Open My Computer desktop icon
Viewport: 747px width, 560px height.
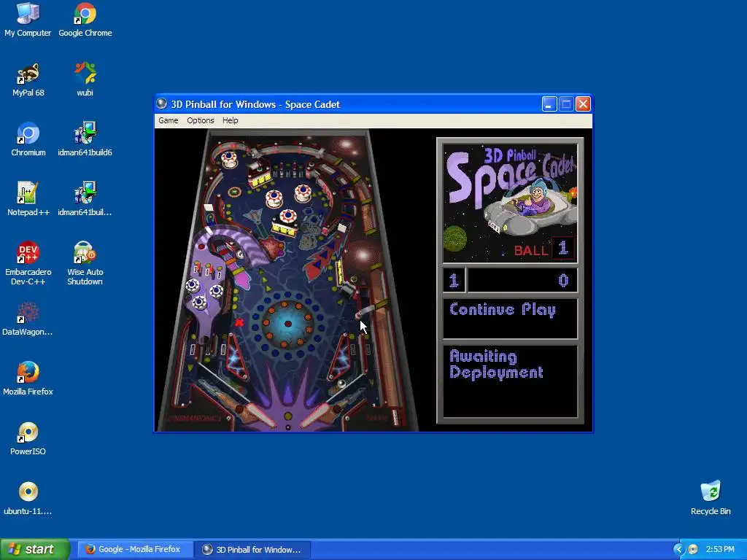28,20
